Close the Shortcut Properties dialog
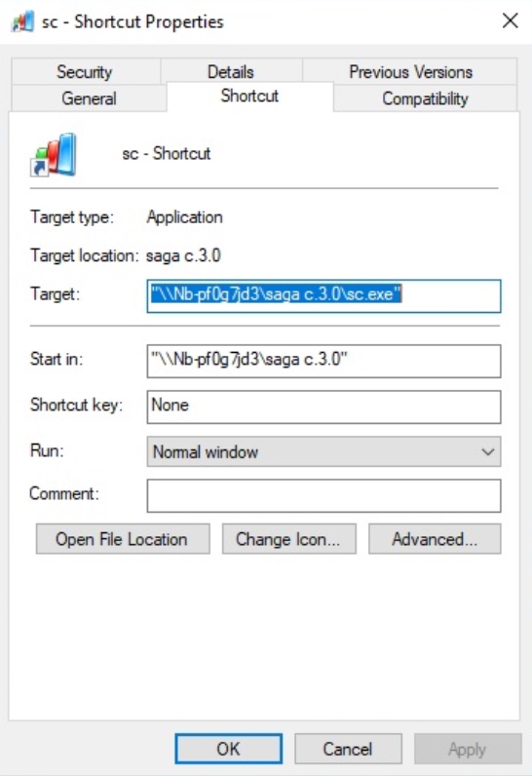 pyautogui.click(x=510, y=20)
